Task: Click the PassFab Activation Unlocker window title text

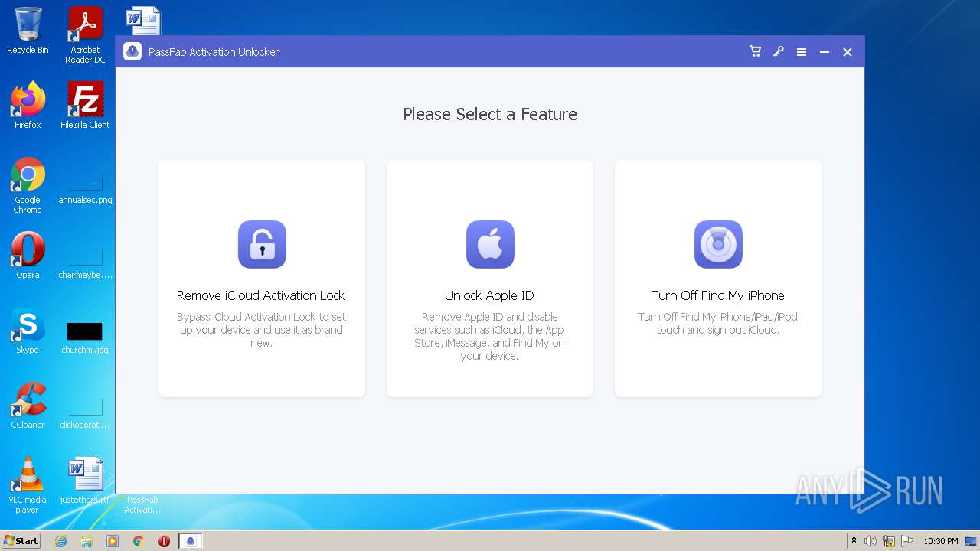Action: 214,52
